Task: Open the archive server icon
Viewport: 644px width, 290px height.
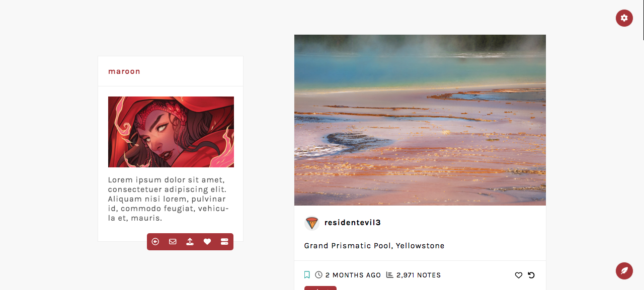Action: point(224,242)
